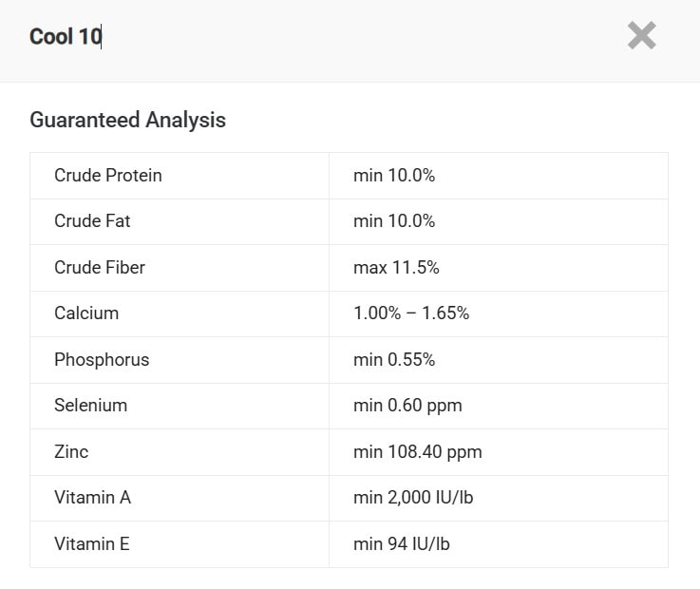The height and width of the screenshot is (589, 700).
Task: Select the min 2,000 IU/lb value
Action: click(x=413, y=498)
